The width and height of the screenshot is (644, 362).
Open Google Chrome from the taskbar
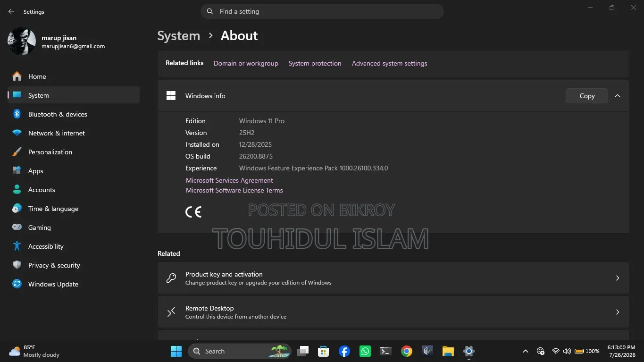(x=407, y=351)
